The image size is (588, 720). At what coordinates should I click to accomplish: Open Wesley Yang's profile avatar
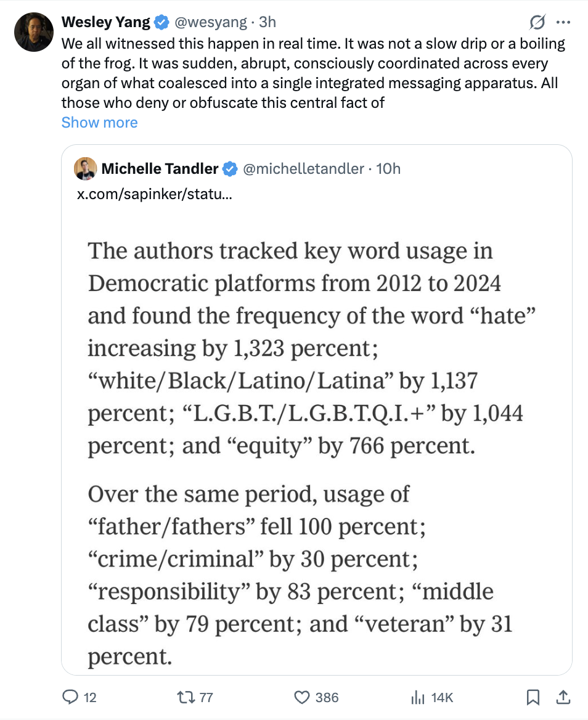pos(34,32)
